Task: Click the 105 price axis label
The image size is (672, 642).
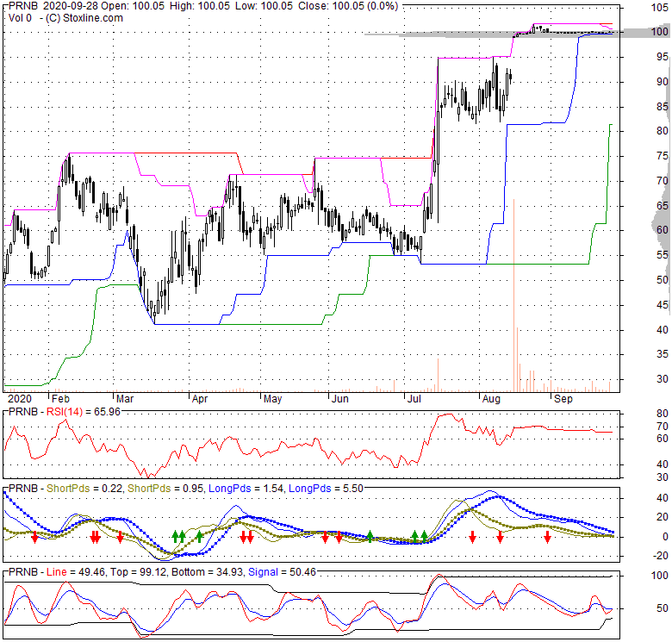Action: click(x=659, y=7)
